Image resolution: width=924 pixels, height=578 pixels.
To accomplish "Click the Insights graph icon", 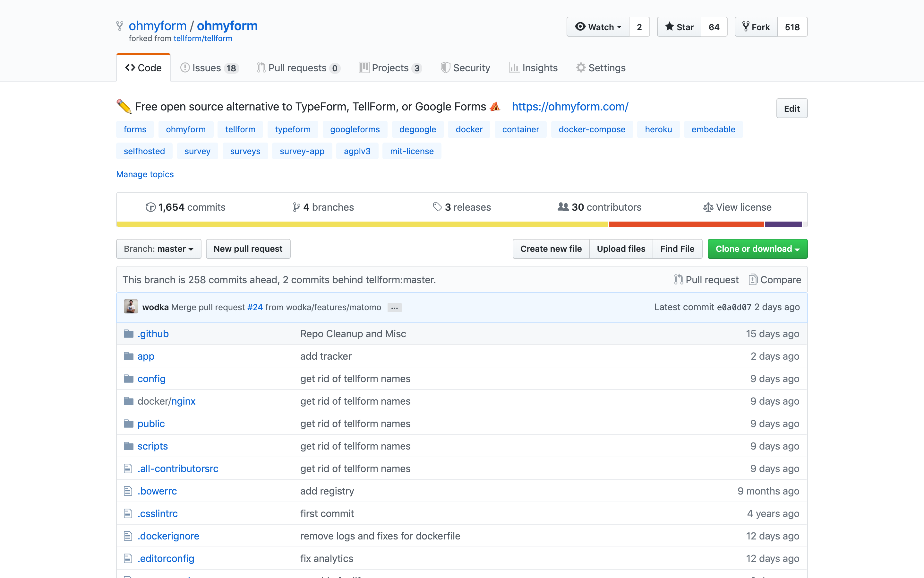I will coord(514,68).
